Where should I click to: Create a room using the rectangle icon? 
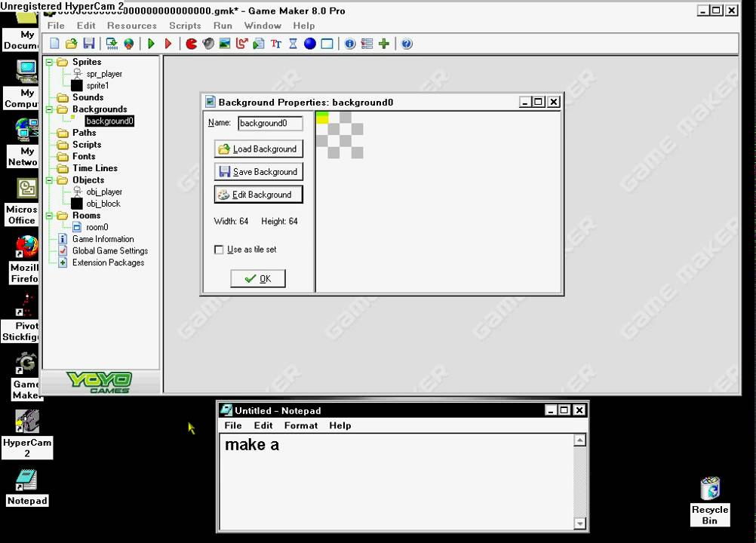pyautogui.click(x=327, y=44)
